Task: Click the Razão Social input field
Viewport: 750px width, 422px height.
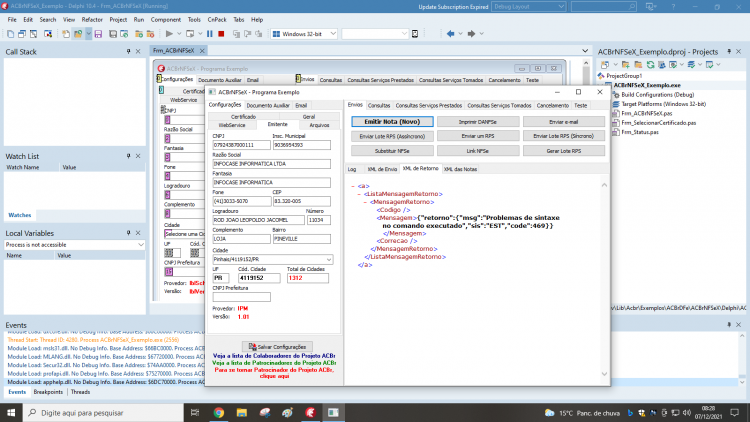Action: [x=271, y=164]
